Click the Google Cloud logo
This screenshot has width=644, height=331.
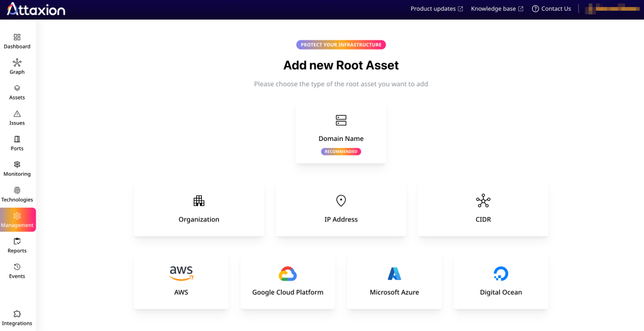287,274
